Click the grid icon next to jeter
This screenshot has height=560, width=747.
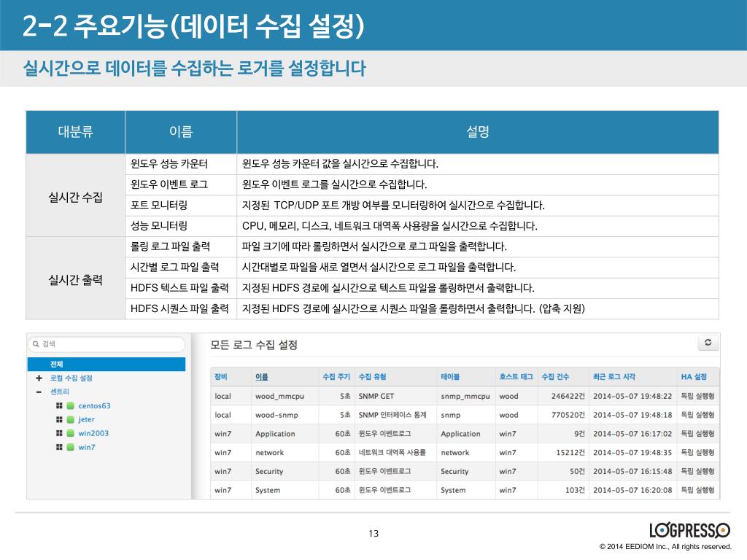tap(59, 419)
